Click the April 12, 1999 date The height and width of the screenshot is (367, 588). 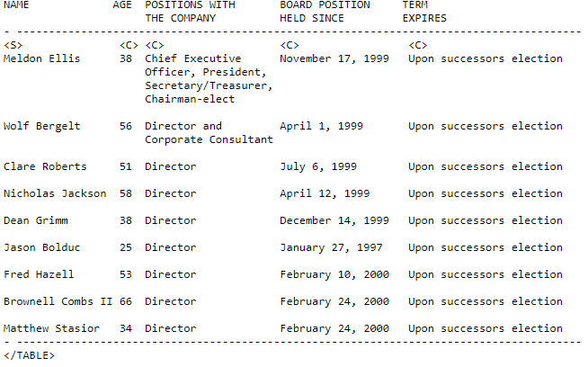(325, 194)
